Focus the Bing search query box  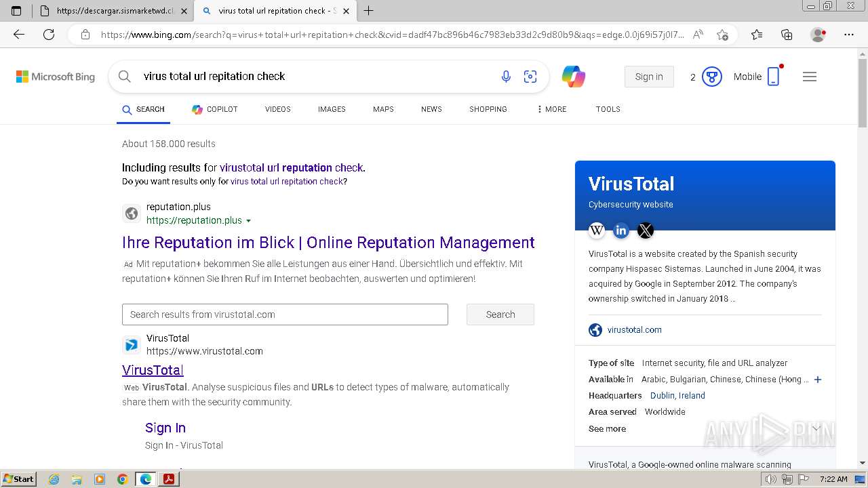click(x=315, y=77)
